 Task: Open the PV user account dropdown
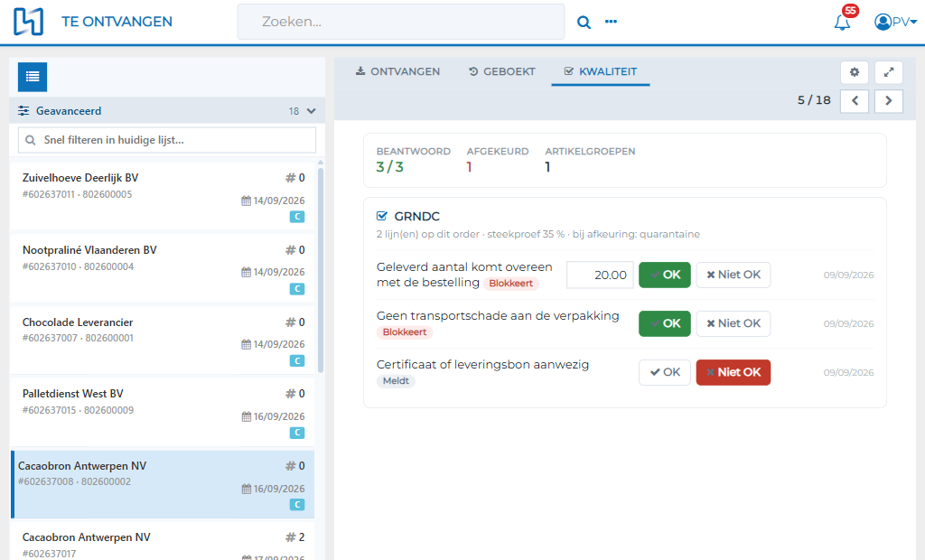tap(895, 23)
